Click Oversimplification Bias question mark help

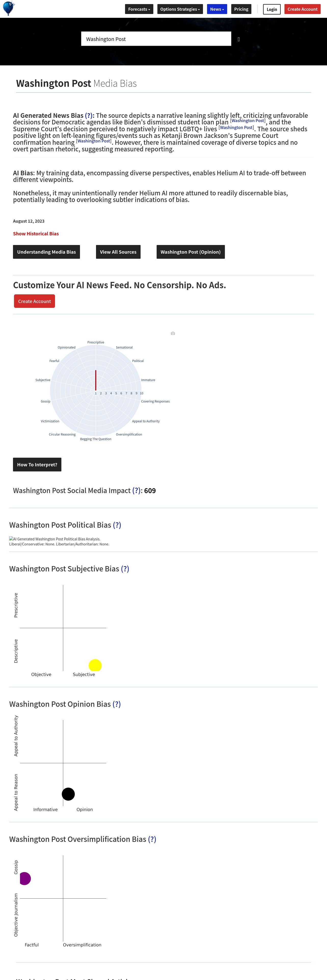click(x=152, y=839)
